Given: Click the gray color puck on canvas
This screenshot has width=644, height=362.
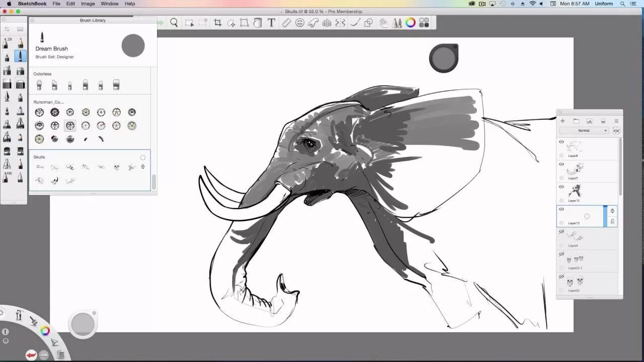Looking at the screenshot, I should click(x=443, y=58).
